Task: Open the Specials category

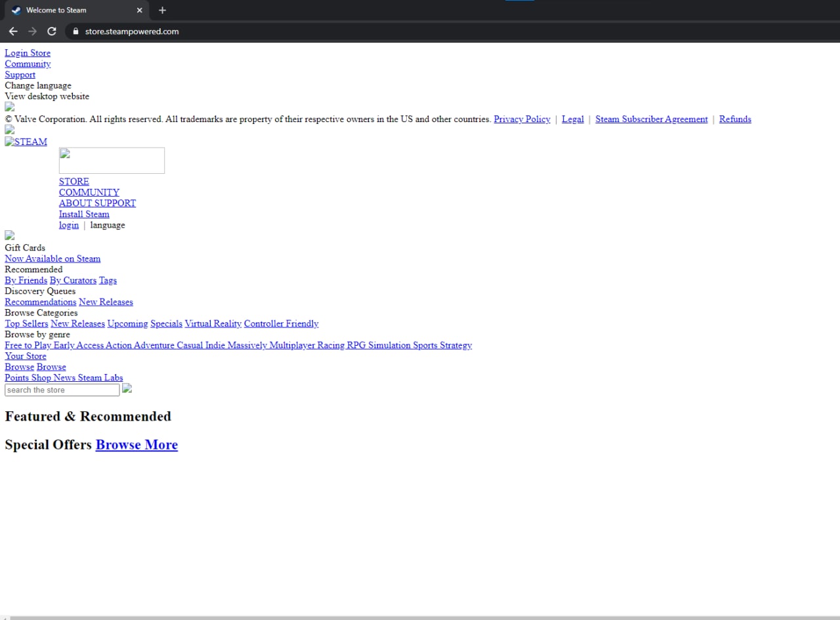Action: (x=166, y=323)
